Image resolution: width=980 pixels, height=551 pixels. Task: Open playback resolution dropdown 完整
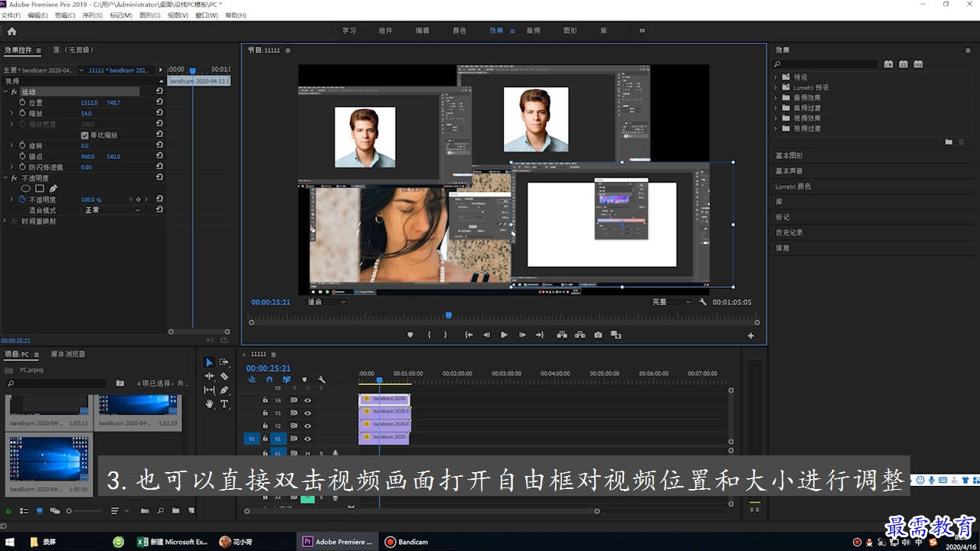coord(671,302)
